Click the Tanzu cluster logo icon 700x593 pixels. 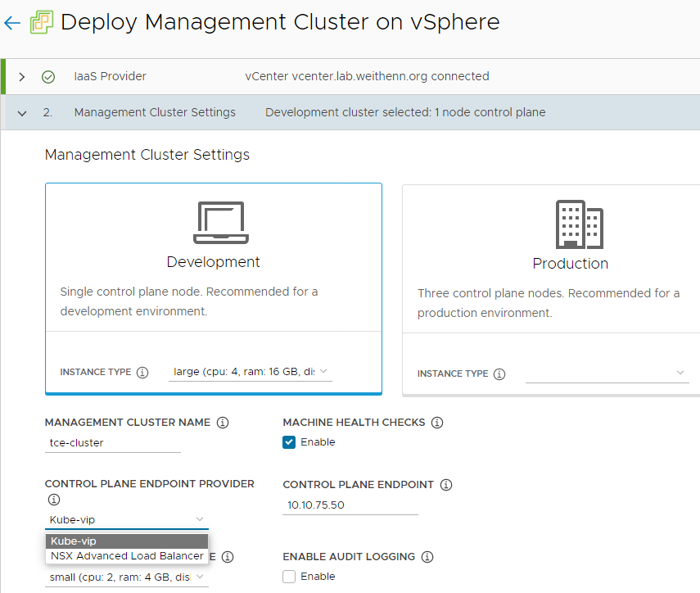42,22
